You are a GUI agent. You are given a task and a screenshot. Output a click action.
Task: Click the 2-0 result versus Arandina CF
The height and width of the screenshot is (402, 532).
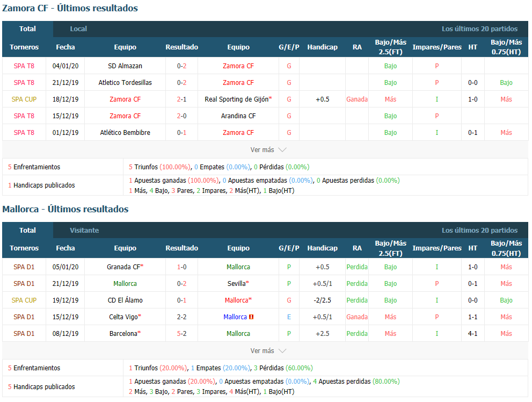point(181,116)
